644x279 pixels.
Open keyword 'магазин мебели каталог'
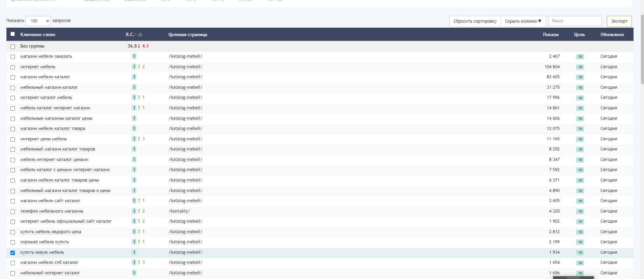tap(45, 77)
